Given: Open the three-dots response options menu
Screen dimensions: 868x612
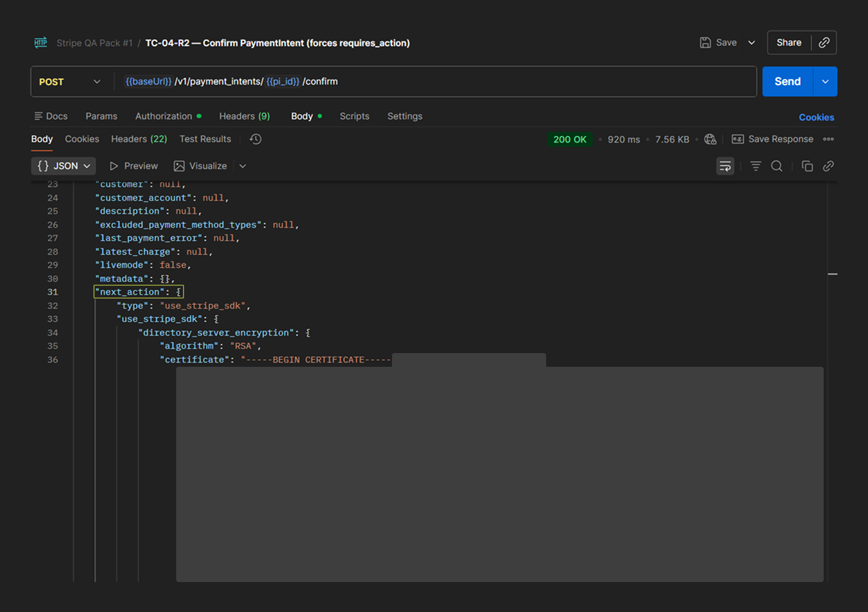Looking at the screenshot, I should coord(828,139).
